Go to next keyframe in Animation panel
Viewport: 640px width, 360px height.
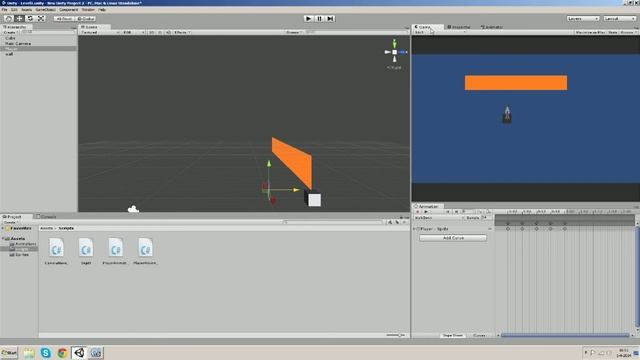point(456,212)
